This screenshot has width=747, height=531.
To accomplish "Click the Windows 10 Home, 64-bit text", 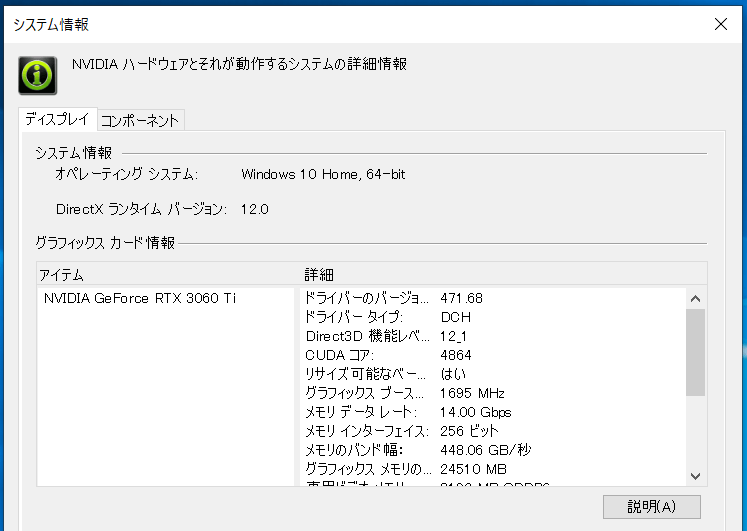I will (x=323, y=174).
